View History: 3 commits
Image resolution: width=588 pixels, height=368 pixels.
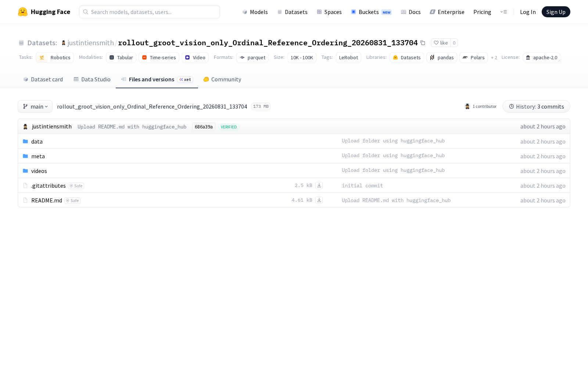point(536,106)
